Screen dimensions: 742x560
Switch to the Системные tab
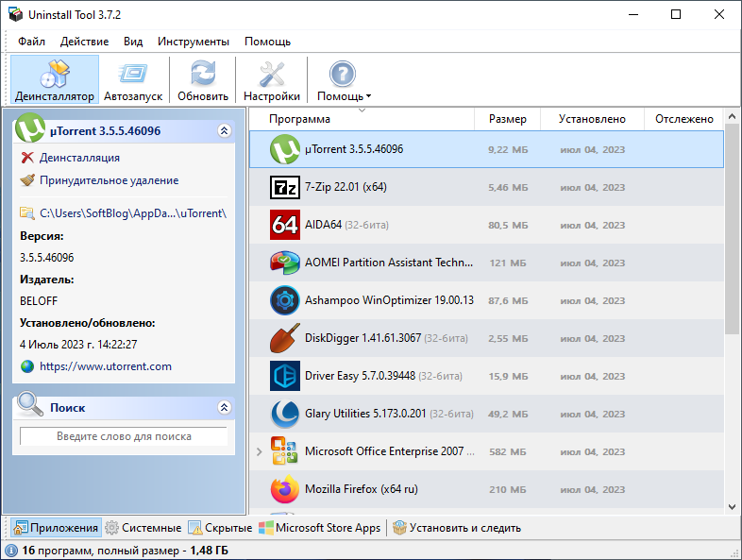(x=143, y=528)
